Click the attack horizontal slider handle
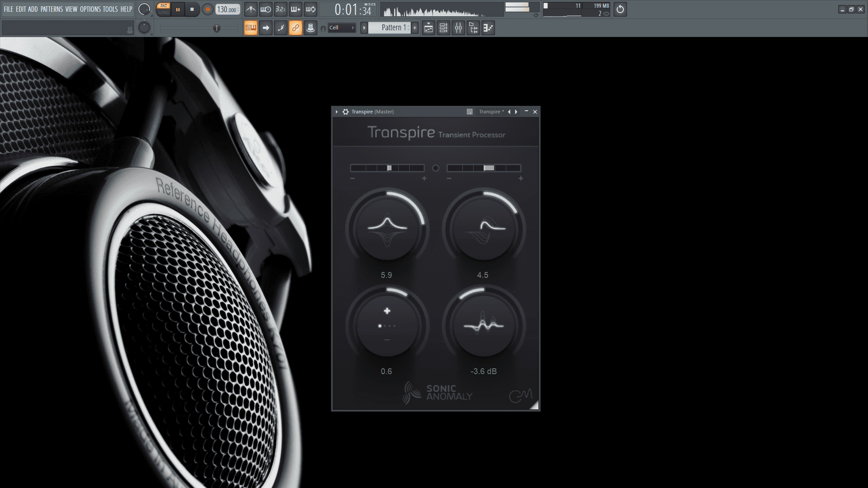 (x=389, y=168)
